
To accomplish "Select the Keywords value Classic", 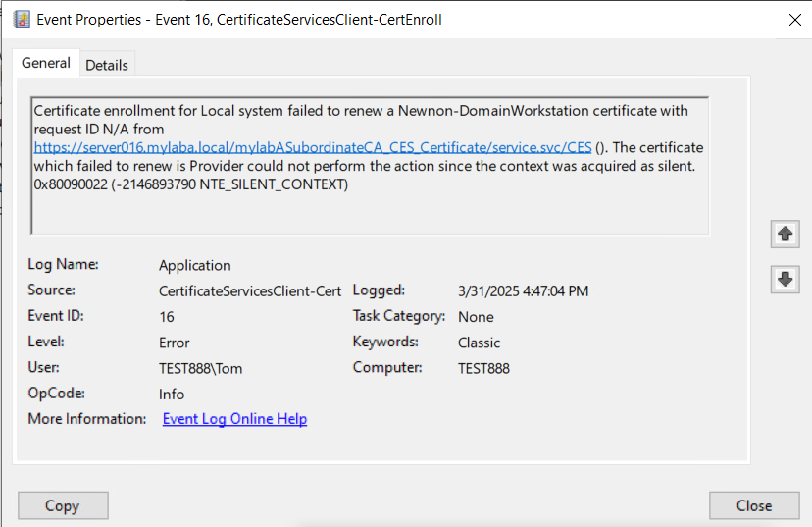I will click(479, 343).
